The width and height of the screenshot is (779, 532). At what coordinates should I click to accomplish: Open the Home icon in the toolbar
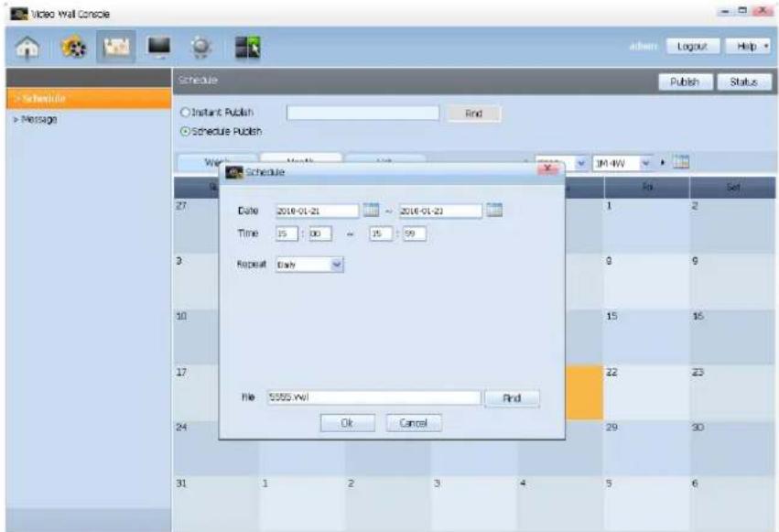point(27,48)
